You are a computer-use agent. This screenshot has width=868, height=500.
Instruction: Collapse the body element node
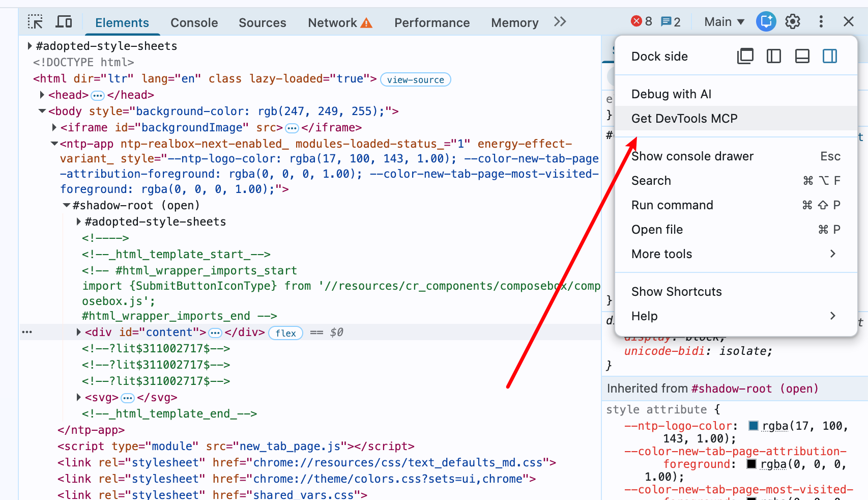point(42,111)
